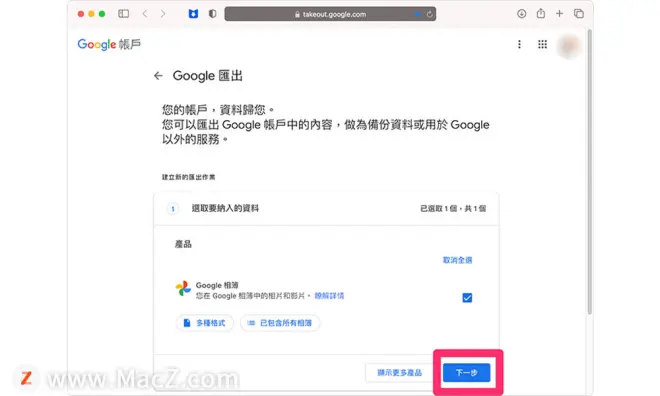Open the three-dot more options menu
Screen dimensions: 660x396
tap(519, 44)
